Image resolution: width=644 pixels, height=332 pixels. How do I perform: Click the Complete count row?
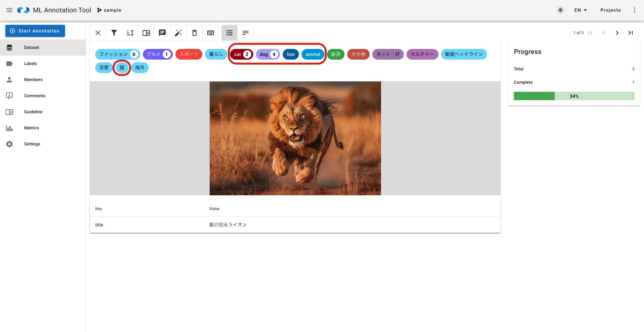pos(574,82)
